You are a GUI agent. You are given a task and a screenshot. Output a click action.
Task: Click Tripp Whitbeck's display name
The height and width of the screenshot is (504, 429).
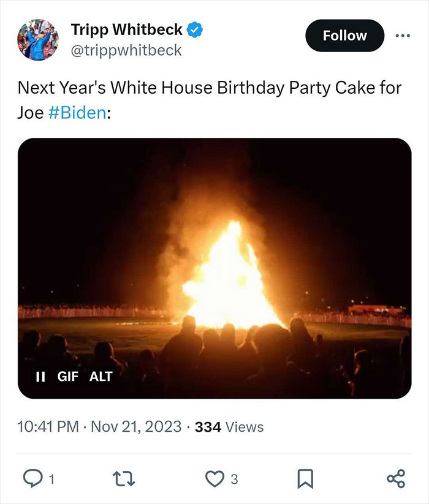point(126,29)
